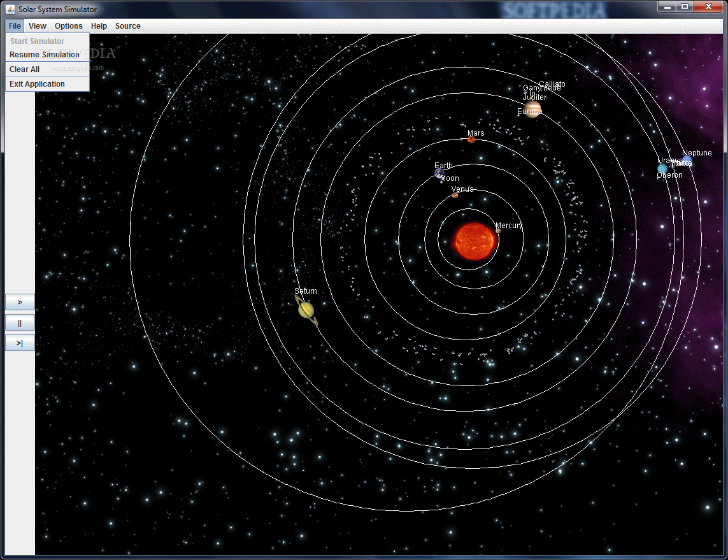
Task: Pause the simulation with the "||" button
Action: pyautogui.click(x=19, y=322)
